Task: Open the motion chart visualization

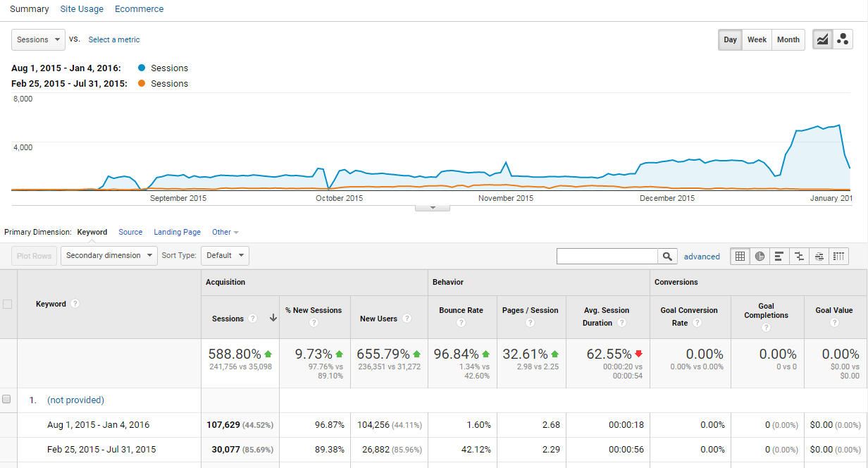Action: 843,39
